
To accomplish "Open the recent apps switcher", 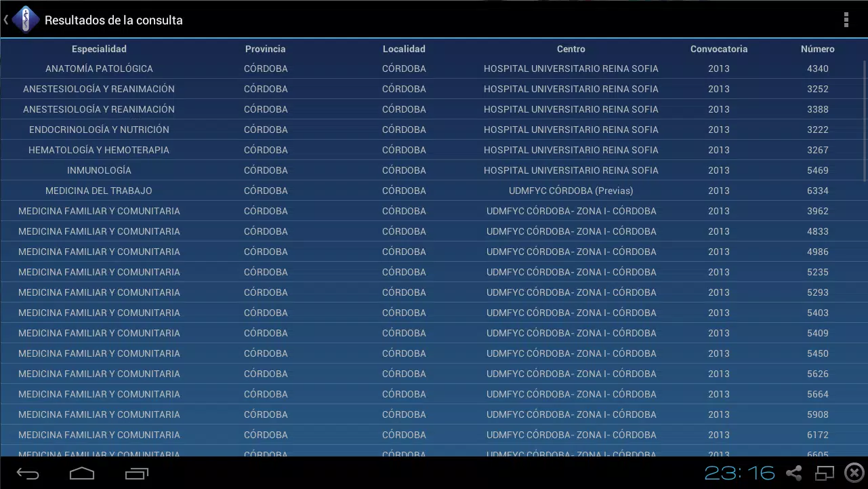I will (137, 473).
